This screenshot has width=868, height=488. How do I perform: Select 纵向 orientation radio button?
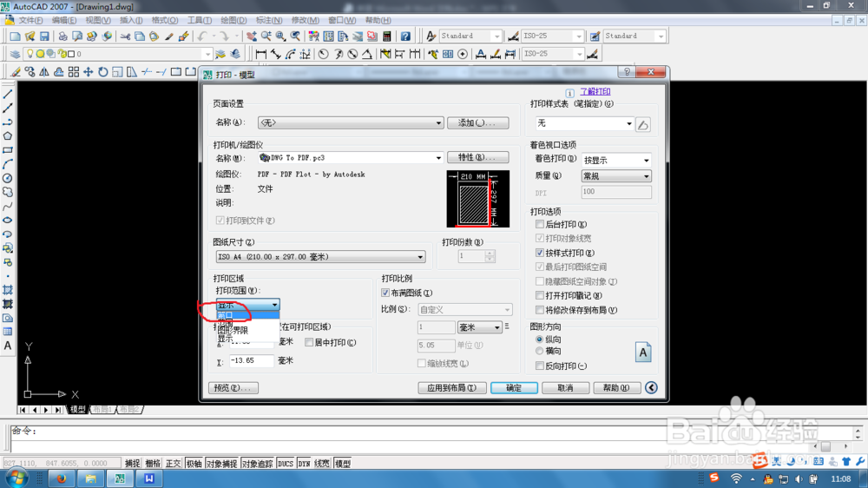coord(539,339)
